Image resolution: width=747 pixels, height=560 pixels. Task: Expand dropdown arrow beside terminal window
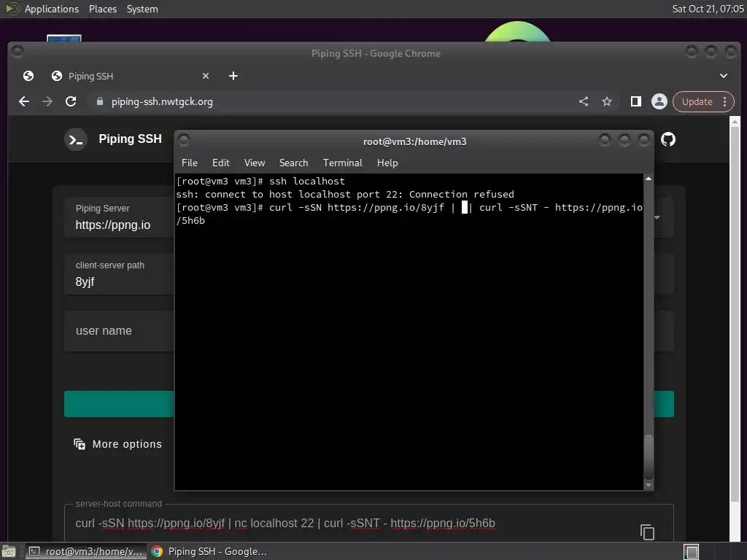pos(657,217)
